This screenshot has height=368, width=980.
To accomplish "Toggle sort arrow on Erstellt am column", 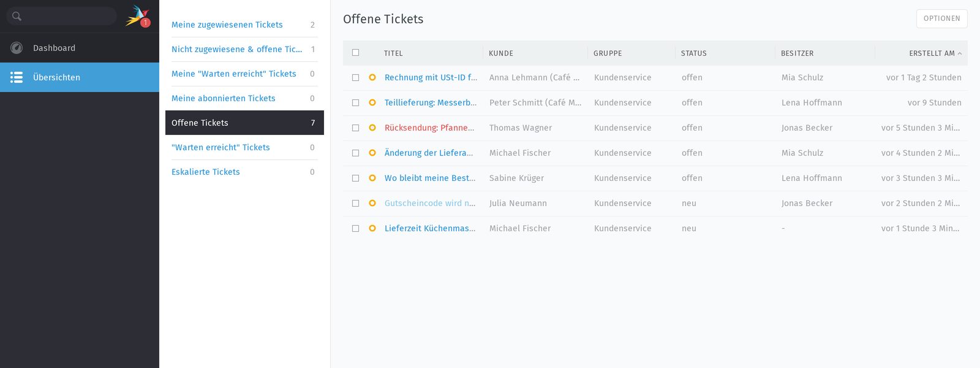I will click(960, 53).
